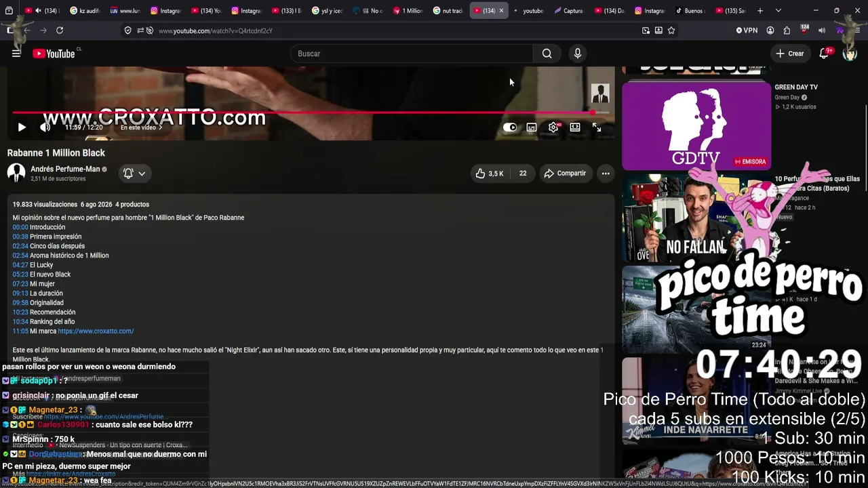Screen dimensions: 868x488
Task: Open the GREEN DAY TV video title
Action: [x=796, y=87]
